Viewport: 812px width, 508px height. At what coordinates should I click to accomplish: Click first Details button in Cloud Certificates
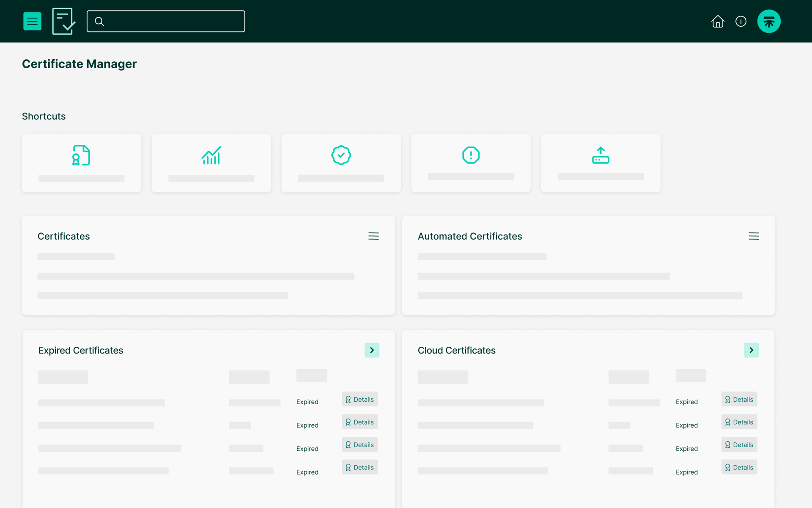pyautogui.click(x=739, y=399)
